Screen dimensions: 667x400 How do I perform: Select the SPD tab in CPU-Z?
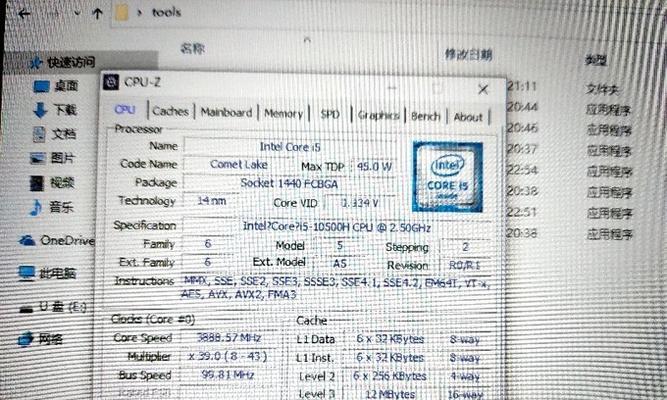coord(330,114)
